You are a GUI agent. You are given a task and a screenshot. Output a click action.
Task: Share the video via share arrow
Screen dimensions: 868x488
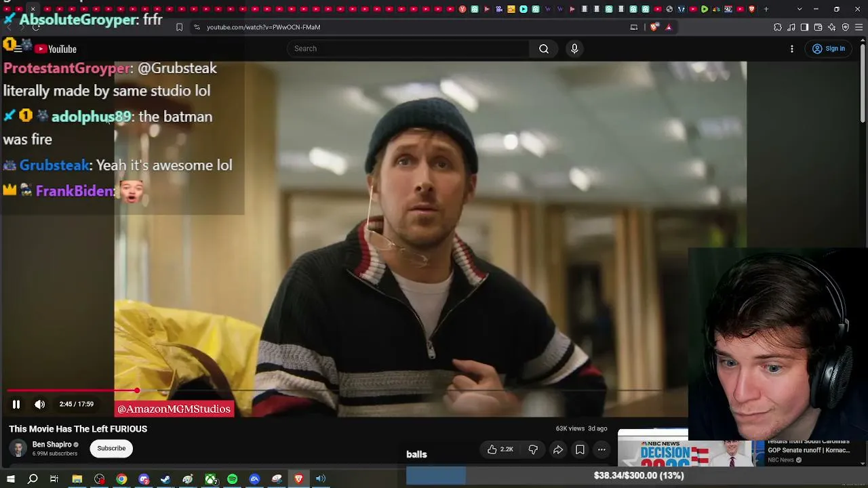(x=558, y=449)
